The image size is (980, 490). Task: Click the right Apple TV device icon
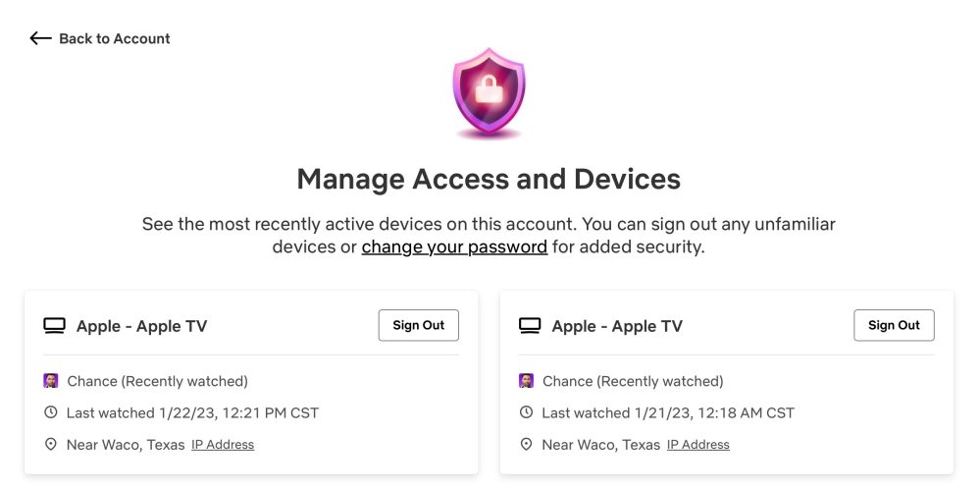530,326
